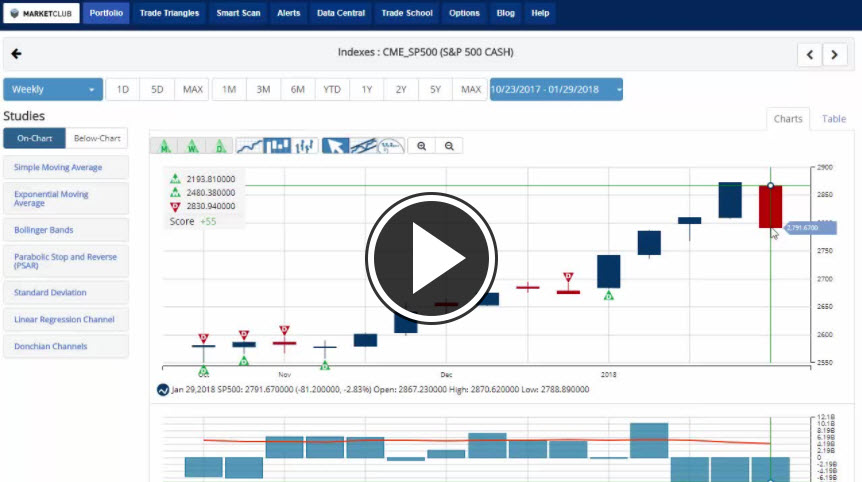Viewport: 862px width, 482px height.
Task: Open the Weekly timeframe dropdown
Action: coord(53,89)
